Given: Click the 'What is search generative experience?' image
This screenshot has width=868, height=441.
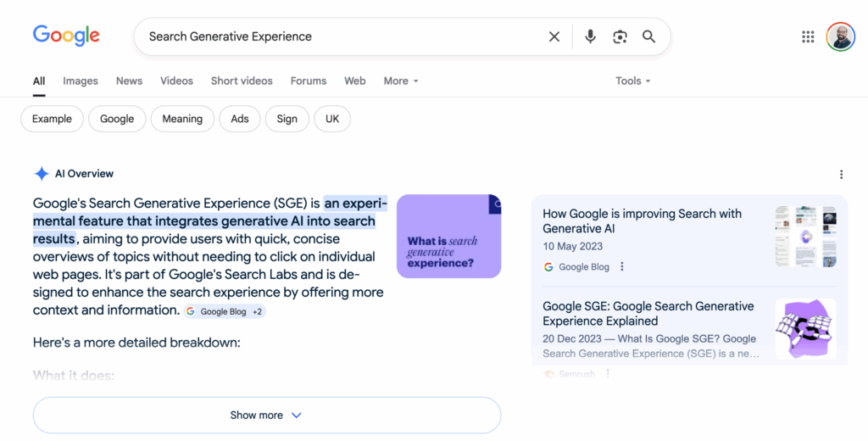Looking at the screenshot, I should point(449,236).
